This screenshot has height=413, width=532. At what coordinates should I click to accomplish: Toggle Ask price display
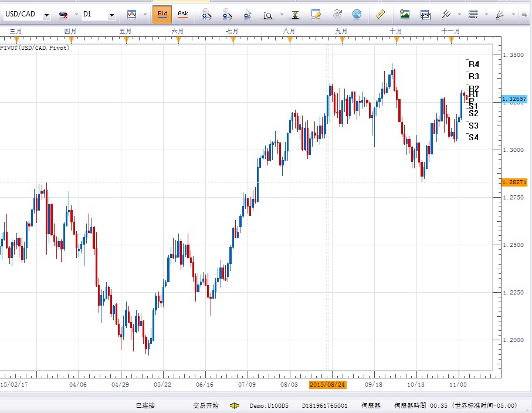183,14
